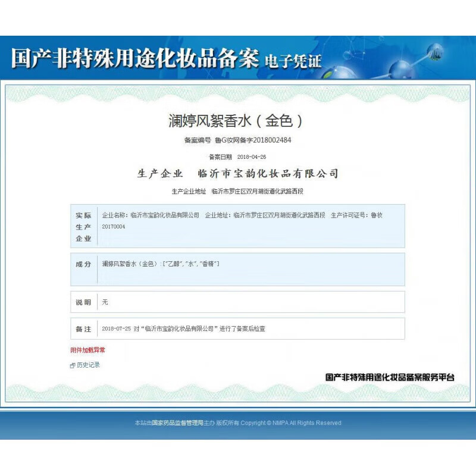
Task: Click the 国产非特殊用途化妆品备案 banner title
Action: click(x=134, y=59)
